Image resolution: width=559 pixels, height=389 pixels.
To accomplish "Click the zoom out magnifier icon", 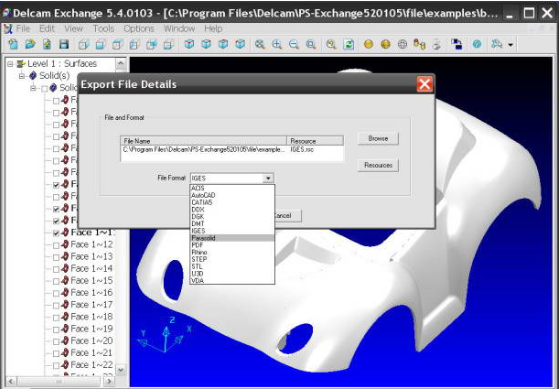I will [294, 44].
